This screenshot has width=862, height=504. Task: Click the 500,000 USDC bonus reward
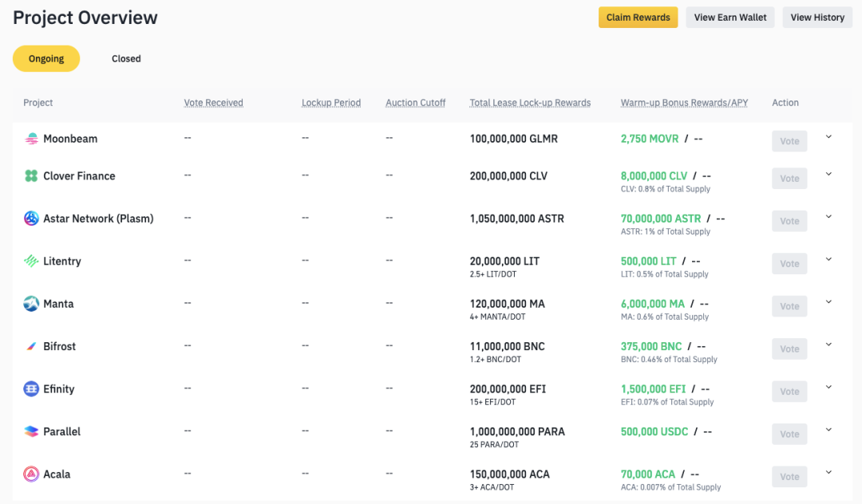tap(654, 431)
